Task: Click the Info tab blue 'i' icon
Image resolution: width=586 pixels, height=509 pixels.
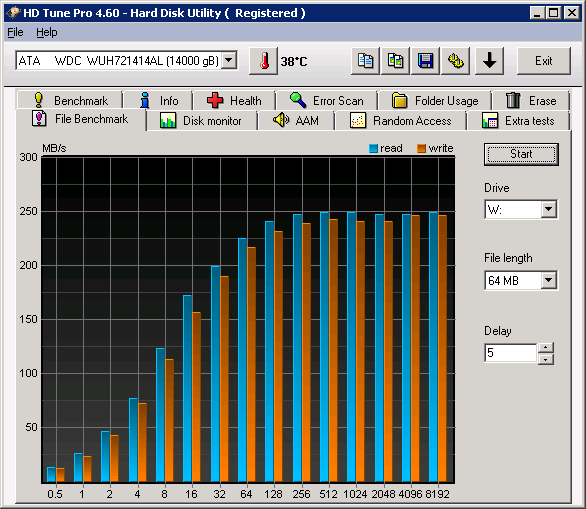Action: (145, 100)
